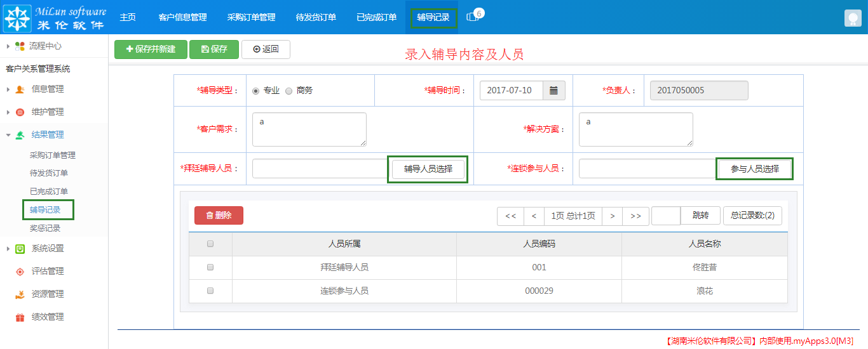This screenshot has width=868, height=349.
Task: Check the box for the 拜廷辅导人员 row
Action: click(210, 268)
